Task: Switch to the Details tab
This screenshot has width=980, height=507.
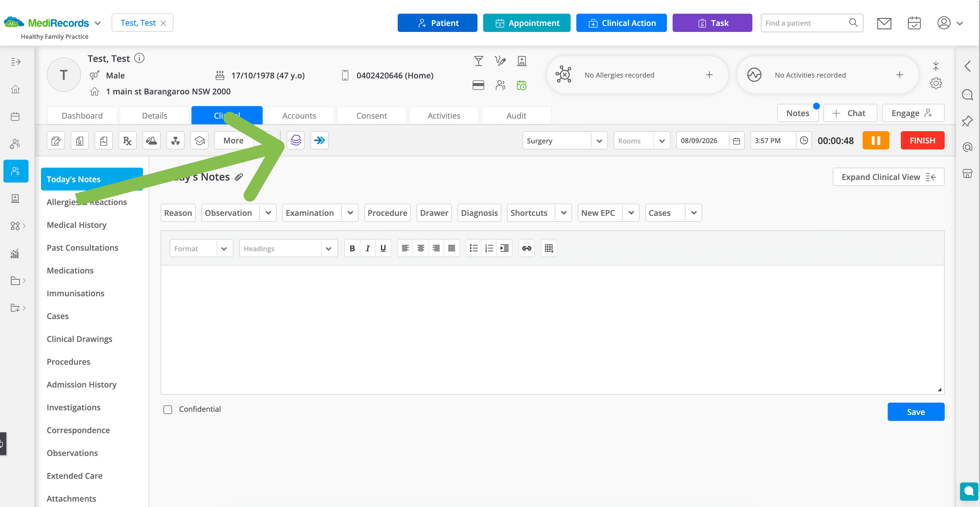Action: click(154, 115)
